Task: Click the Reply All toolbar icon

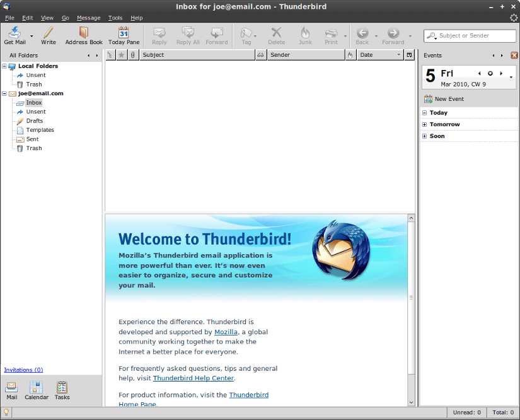Action: click(188, 35)
